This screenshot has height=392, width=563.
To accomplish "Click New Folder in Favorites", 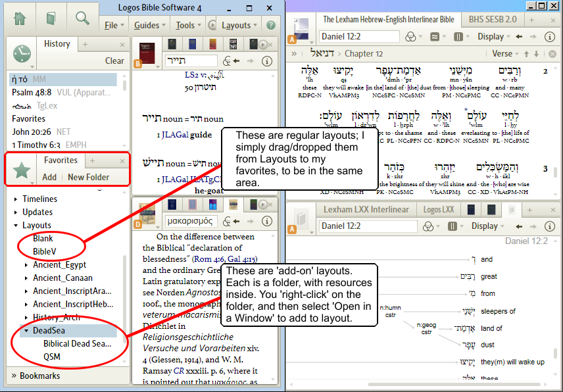I will [x=88, y=178].
